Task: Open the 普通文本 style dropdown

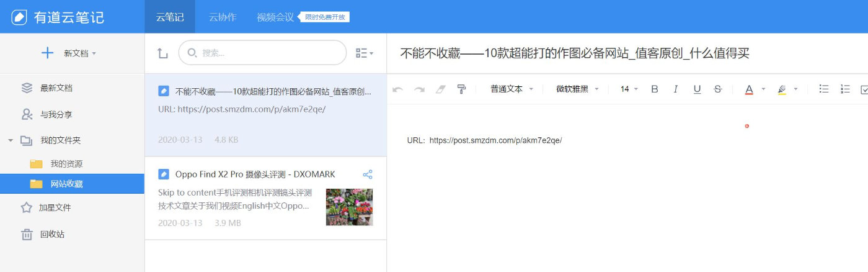Action: (x=512, y=89)
